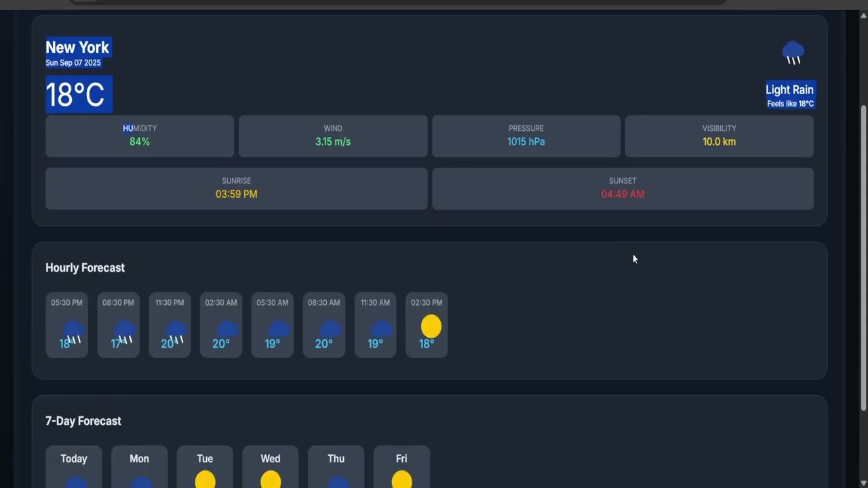Click the 08:30 PM time label
The image size is (868, 488).
coord(118,302)
